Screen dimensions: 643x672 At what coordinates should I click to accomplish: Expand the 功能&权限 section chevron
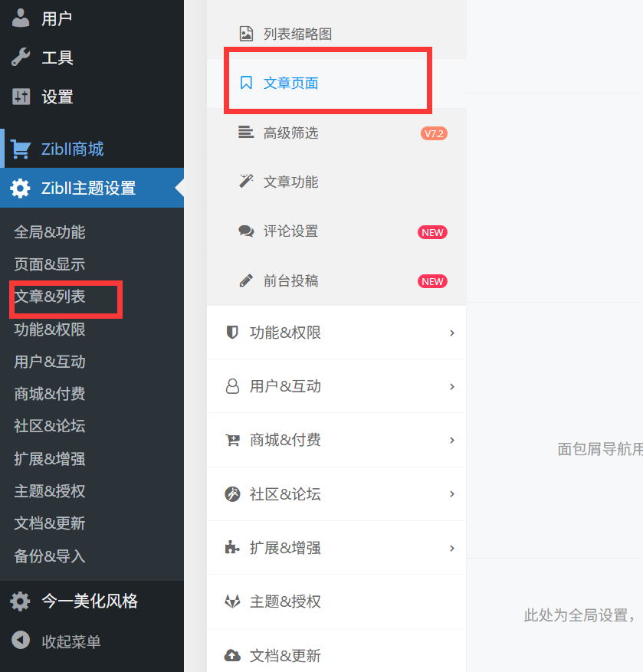[452, 333]
